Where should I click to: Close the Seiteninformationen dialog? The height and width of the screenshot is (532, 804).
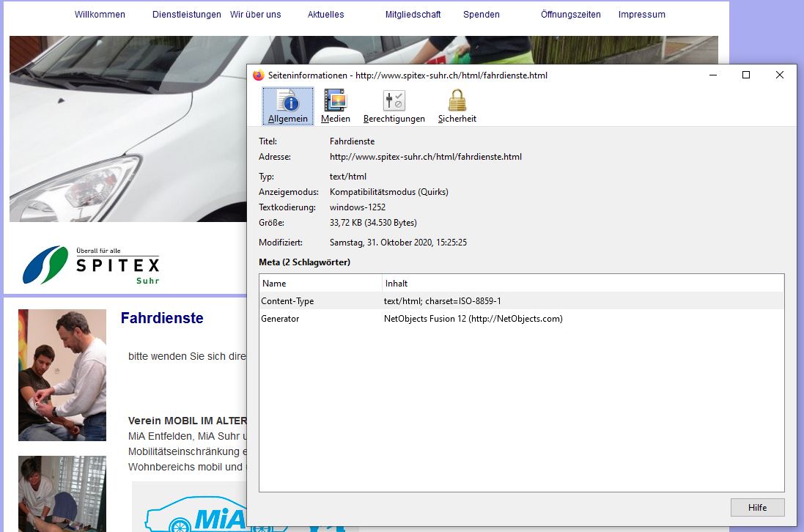(x=780, y=75)
